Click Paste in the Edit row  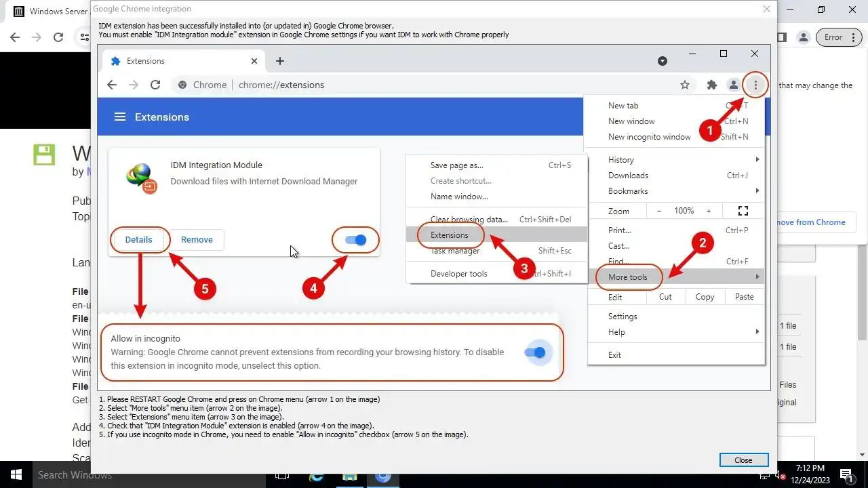745,296
